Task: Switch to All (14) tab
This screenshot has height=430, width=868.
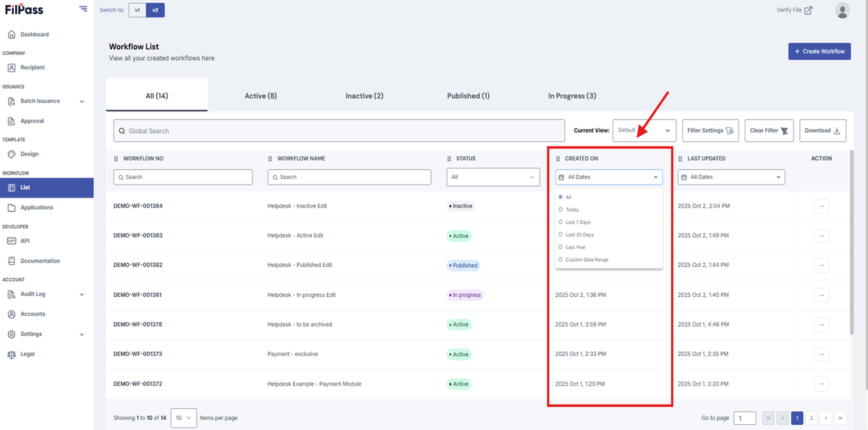Action: tap(157, 96)
